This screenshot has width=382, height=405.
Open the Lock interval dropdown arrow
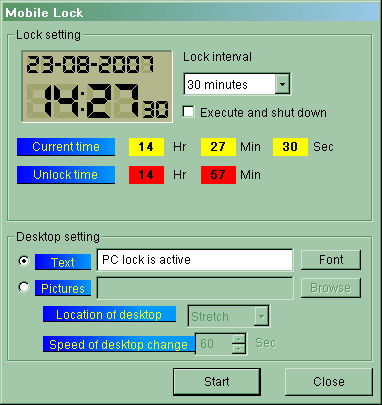pos(282,84)
